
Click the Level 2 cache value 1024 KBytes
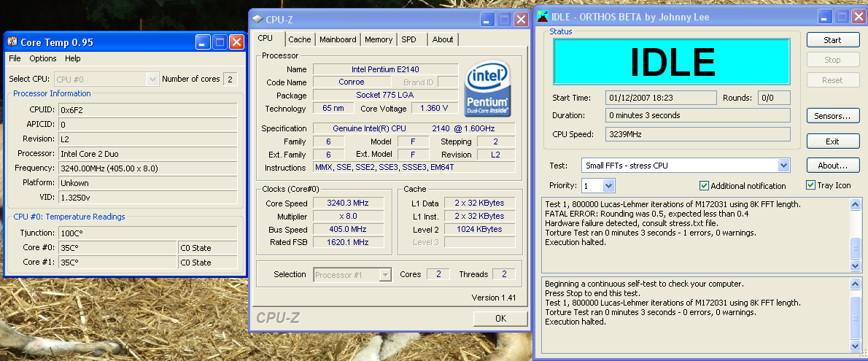[479, 229]
